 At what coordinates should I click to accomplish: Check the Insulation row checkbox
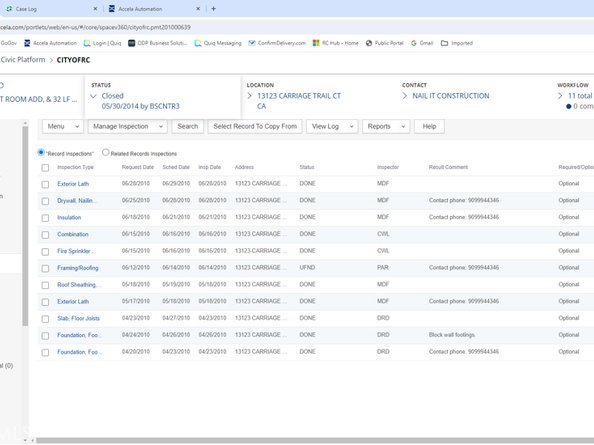tap(45, 218)
